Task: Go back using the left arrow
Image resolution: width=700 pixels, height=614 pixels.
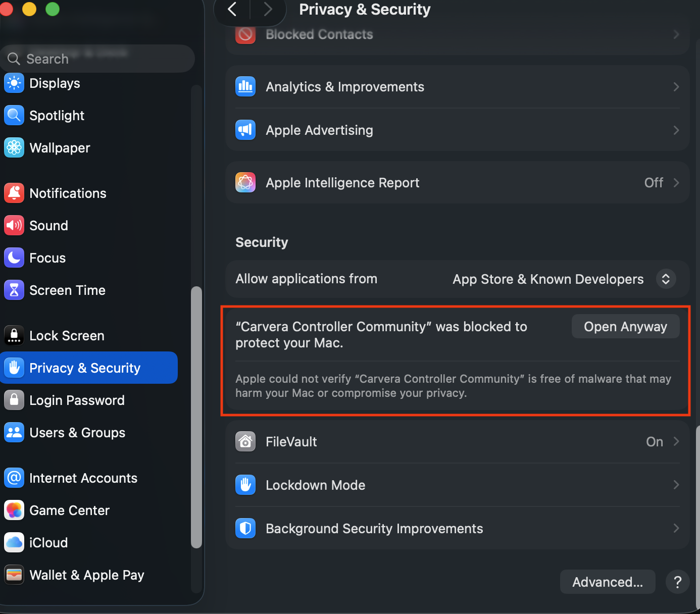Action: 232,9
